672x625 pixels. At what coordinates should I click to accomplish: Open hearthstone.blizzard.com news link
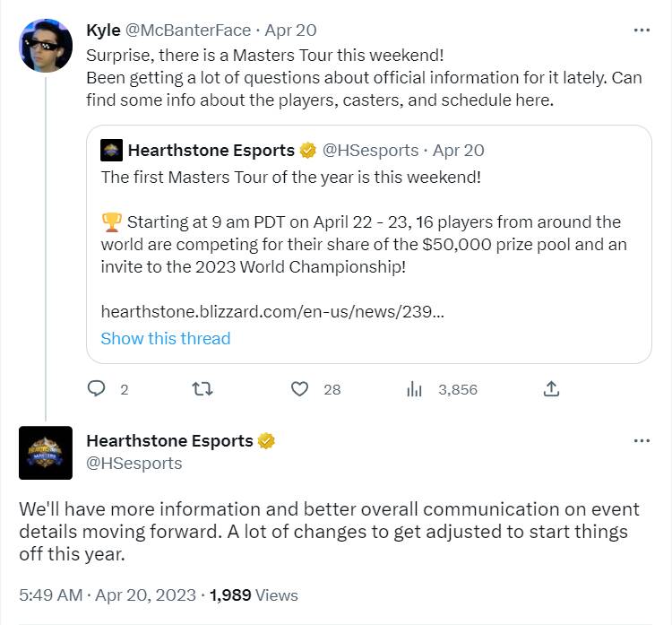271,311
